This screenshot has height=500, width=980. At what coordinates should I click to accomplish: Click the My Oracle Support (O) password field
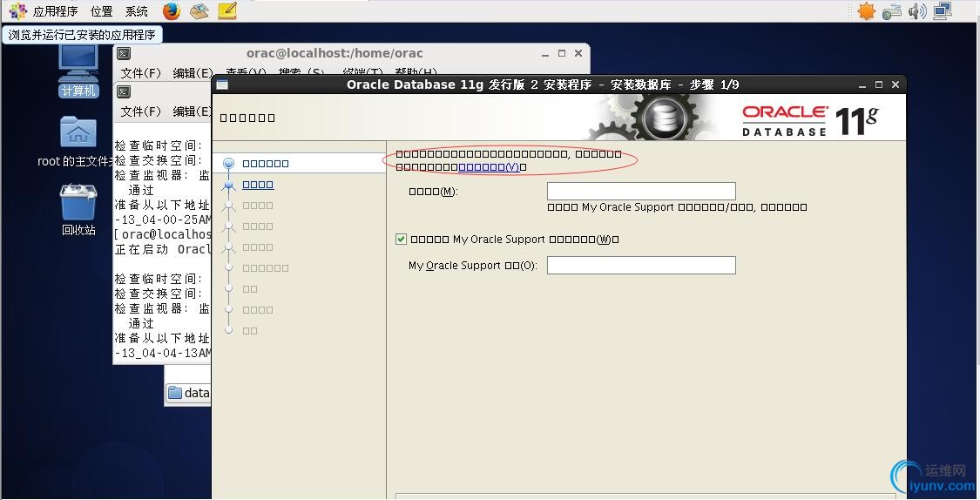pos(641,265)
